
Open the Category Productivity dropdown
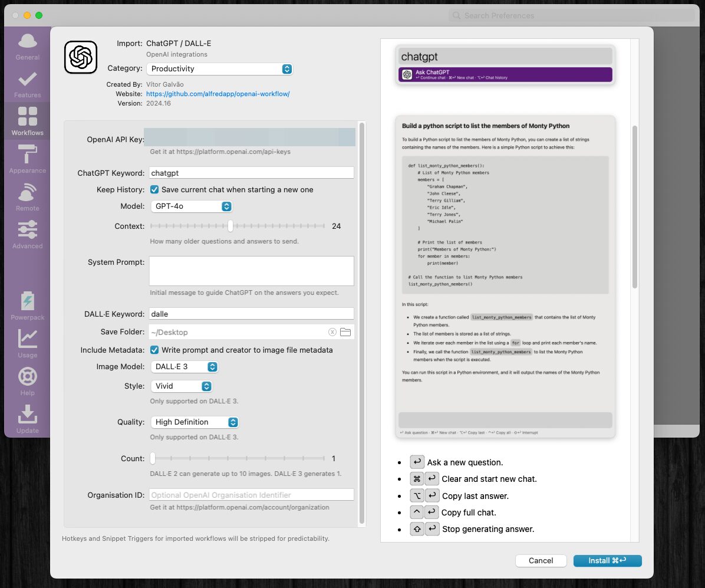pyautogui.click(x=219, y=69)
